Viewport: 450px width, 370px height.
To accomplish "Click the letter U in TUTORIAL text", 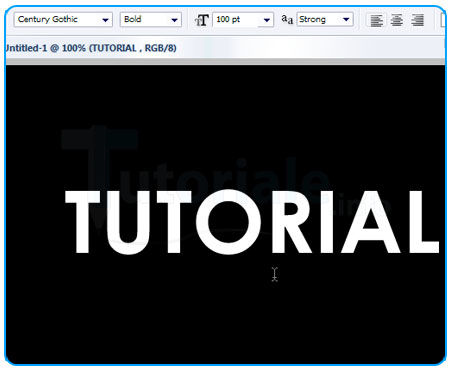I will [128, 222].
